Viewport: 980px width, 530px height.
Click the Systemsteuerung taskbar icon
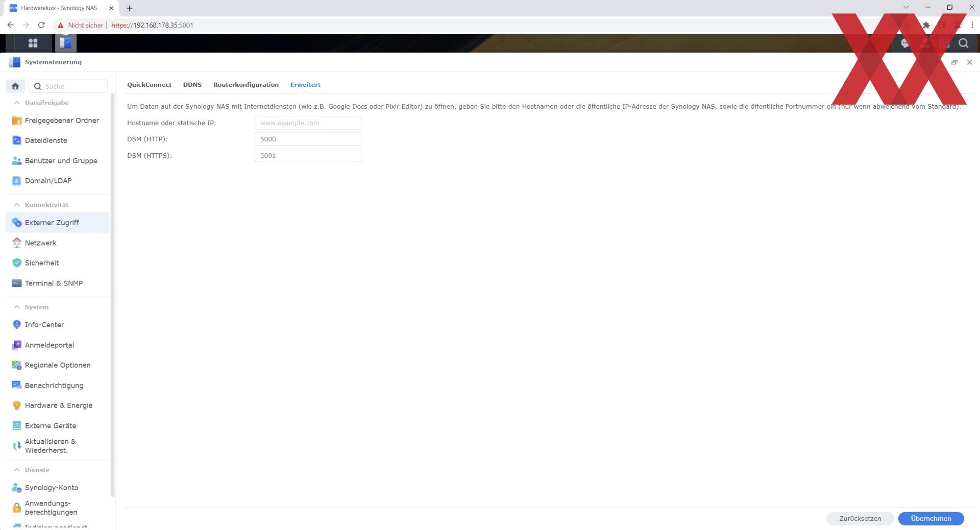click(65, 43)
